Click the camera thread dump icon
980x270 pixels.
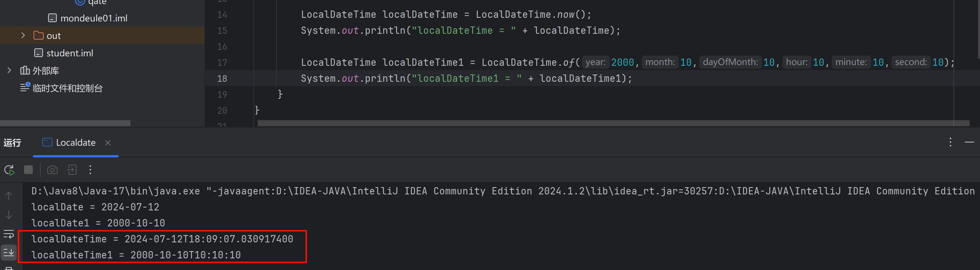click(52, 170)
